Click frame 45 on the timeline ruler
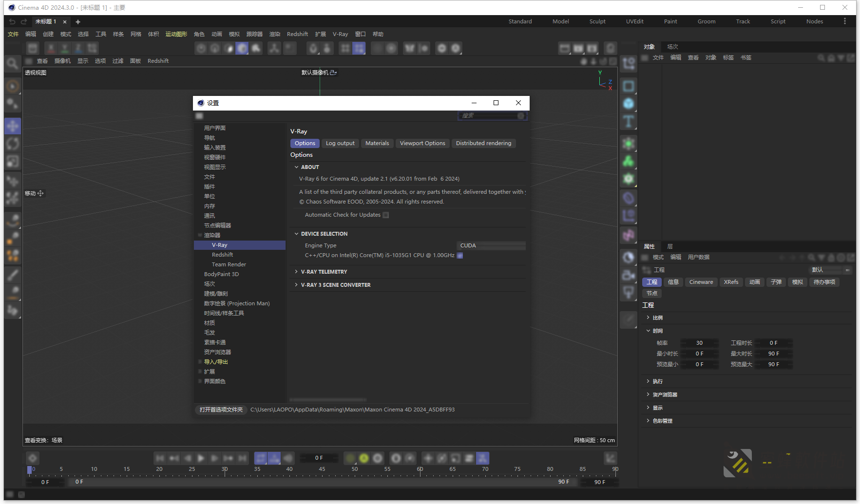Viewport: 860px width, 504px height. pos(322,469)
